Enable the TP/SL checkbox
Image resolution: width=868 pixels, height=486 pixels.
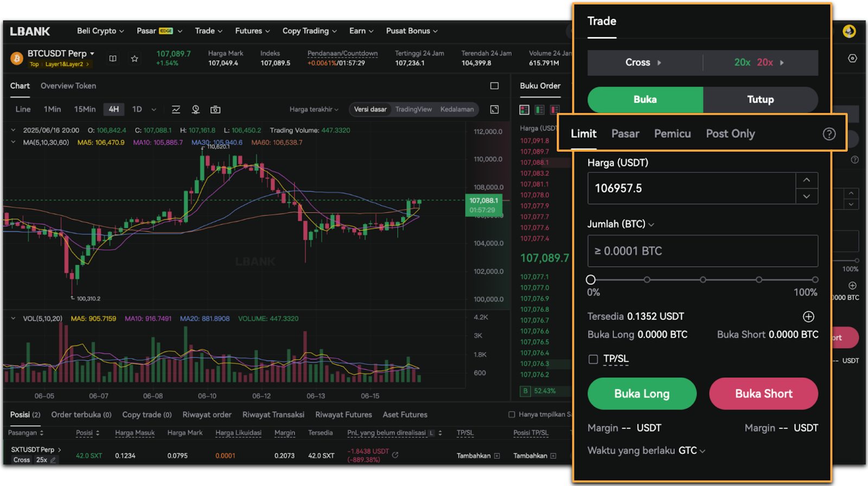pos(593,359)
